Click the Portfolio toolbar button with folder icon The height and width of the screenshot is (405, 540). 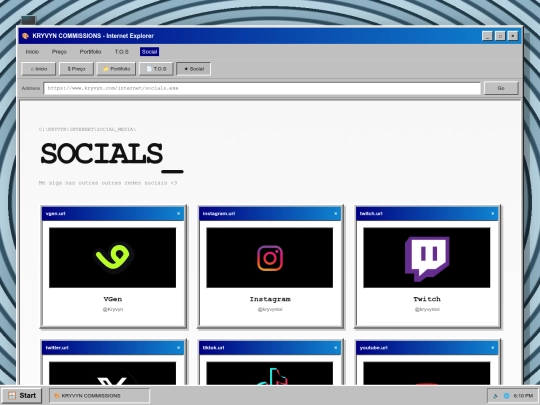tap(116, 69)
